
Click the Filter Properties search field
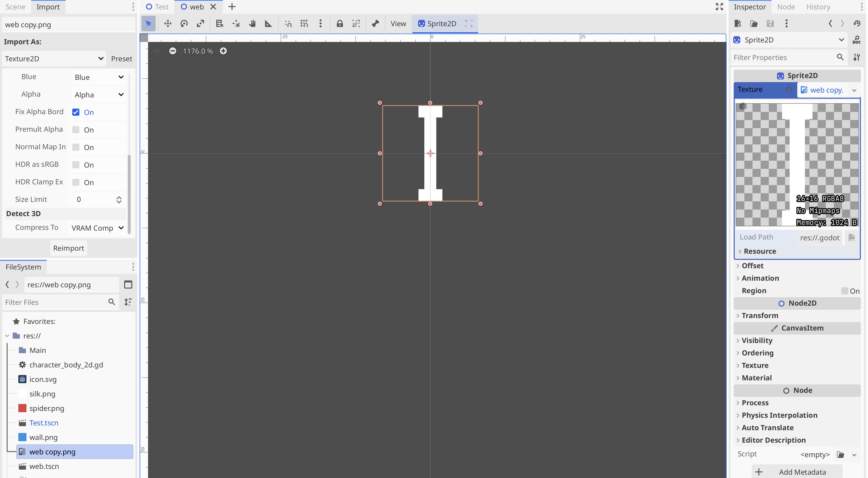(x=784, y=58)
